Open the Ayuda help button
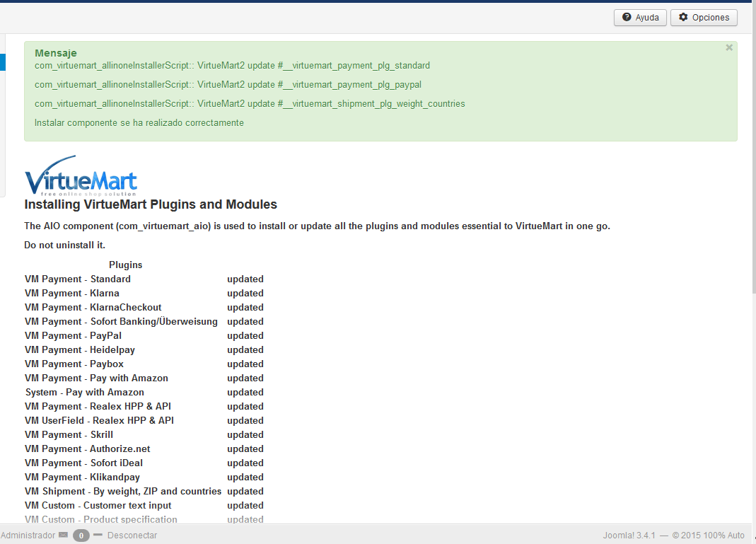This screenshot has width=756, height=544. (x=640, y=18)
